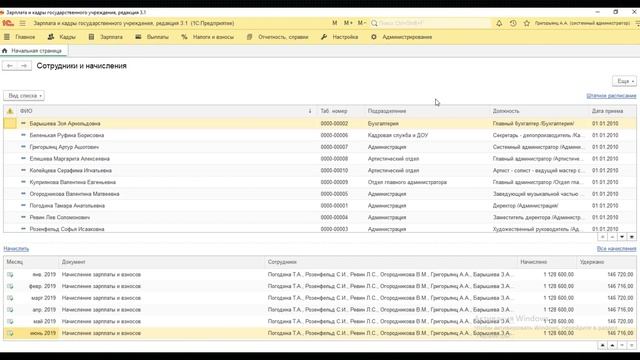Open the 1C main menu hamburger icon
640x360 pixels.
(22, 23)
